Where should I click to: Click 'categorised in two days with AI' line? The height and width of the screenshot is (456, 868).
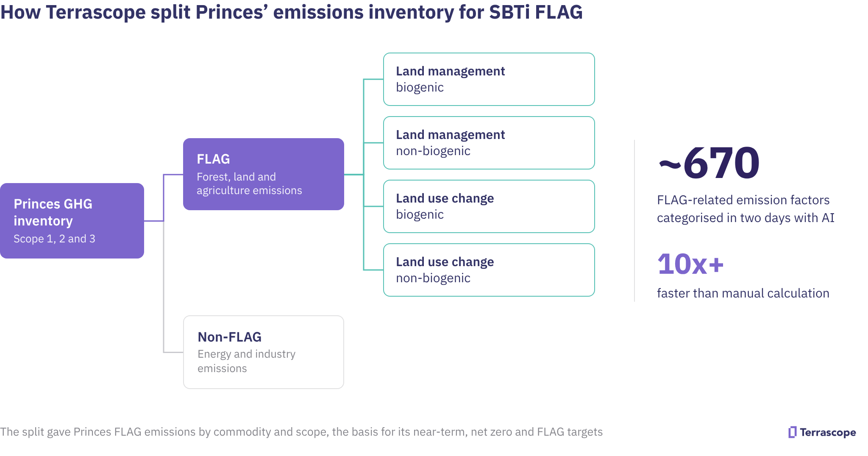coord(746,218)
